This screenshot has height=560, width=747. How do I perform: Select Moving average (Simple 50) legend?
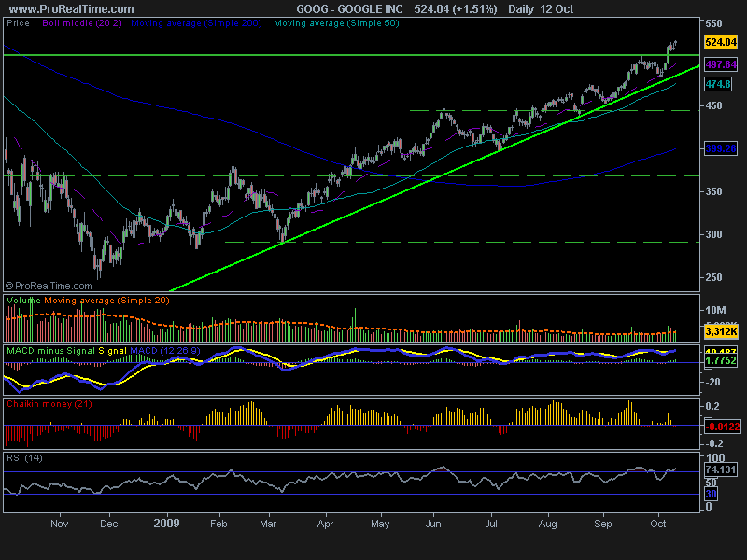coord(336,22)
